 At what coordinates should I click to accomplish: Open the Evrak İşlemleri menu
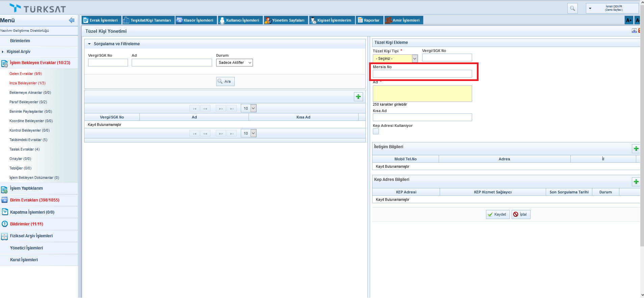[x=100, y=20]
